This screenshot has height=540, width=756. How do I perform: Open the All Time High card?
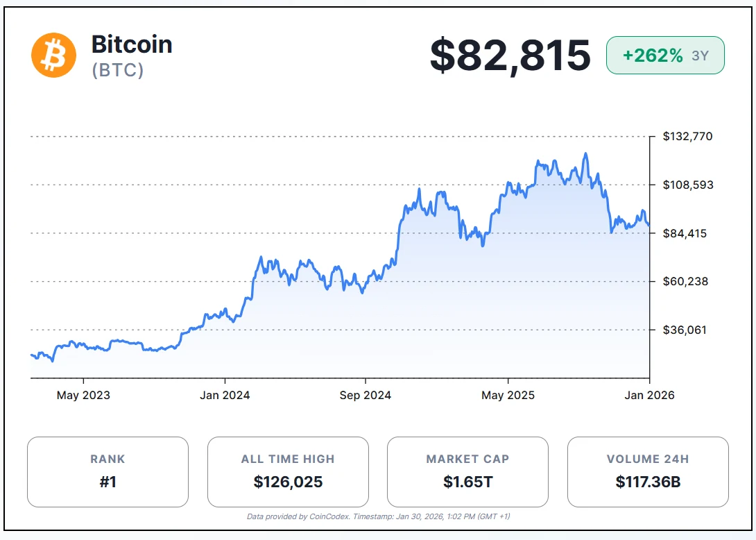pyautogui.click(x=288, y=472)
